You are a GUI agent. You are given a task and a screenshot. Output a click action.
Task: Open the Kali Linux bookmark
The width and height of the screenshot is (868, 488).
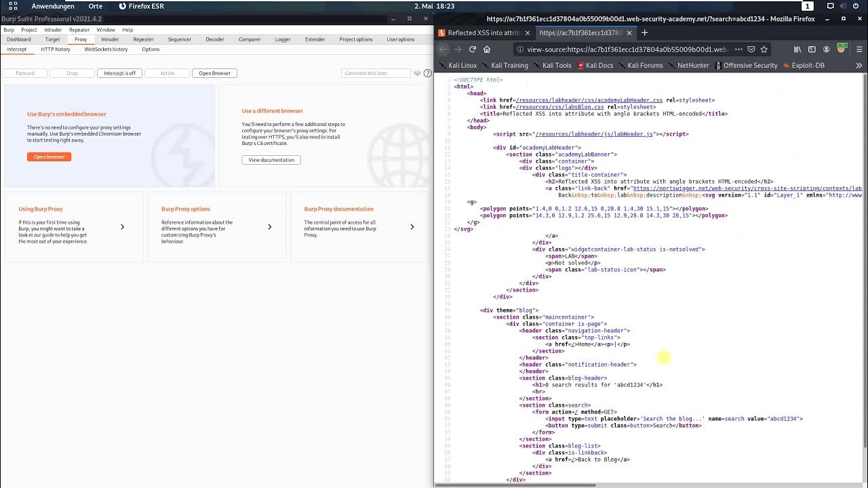(x=458, y=65)
